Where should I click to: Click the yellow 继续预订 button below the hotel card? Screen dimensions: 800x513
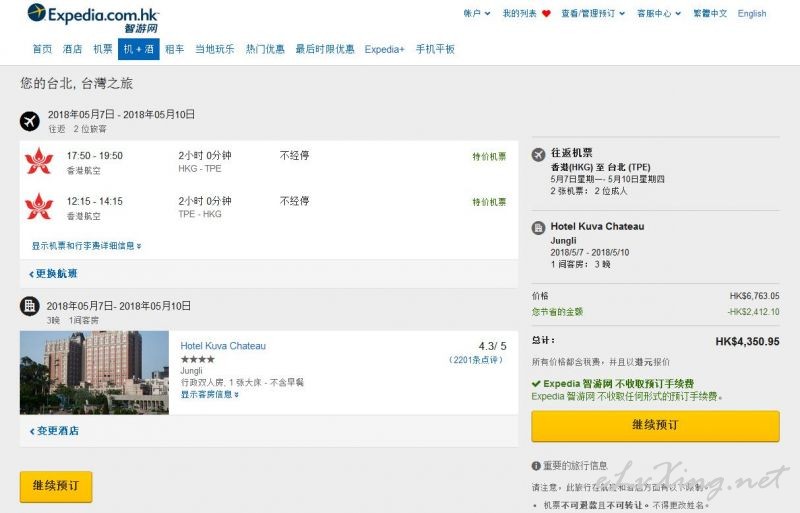pos(56,486)
